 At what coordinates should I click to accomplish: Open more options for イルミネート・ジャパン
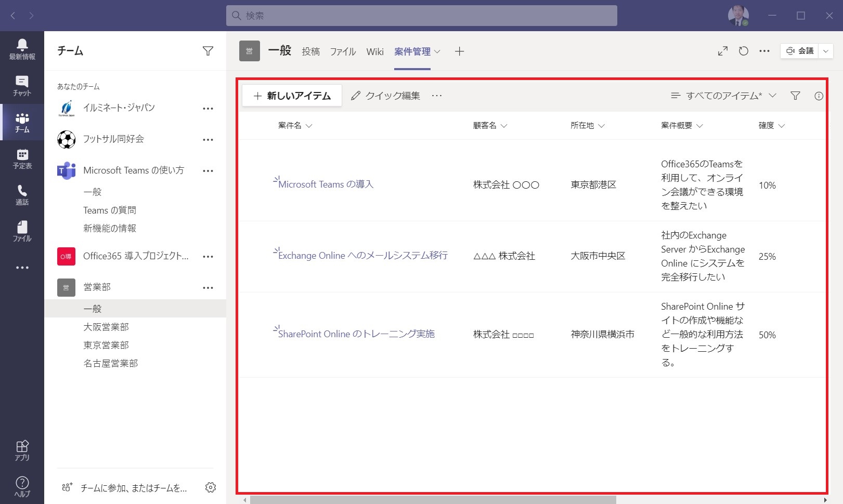coord(208,109)
